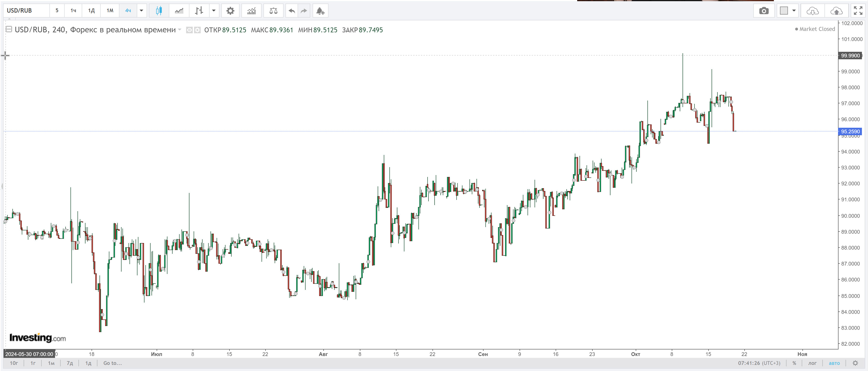Load chart layout from cloud

point(813,11)
